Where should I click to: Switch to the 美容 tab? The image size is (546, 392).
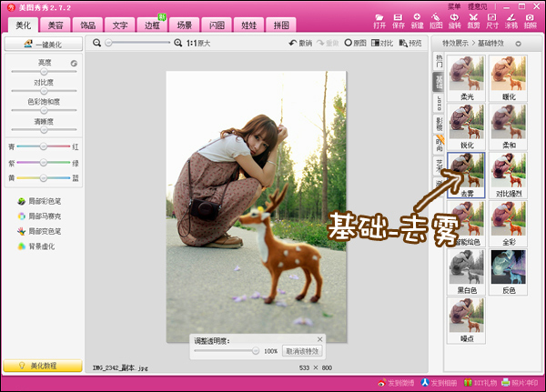[x=56, y=25]
